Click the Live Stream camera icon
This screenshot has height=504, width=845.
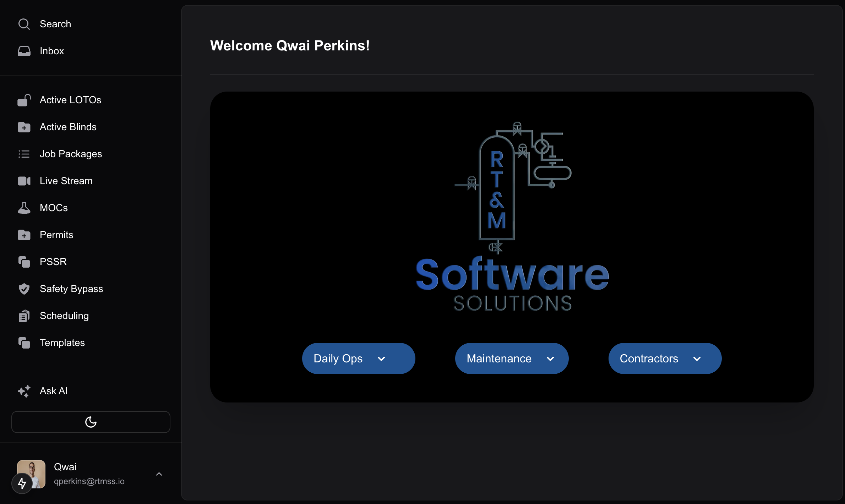(x=24, y=181)
